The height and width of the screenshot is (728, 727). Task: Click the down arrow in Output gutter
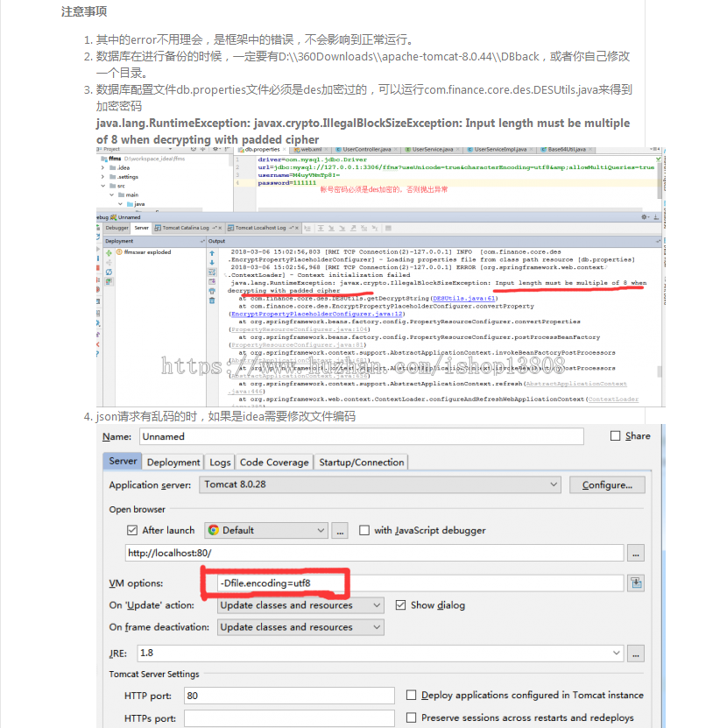[x=212, y=263]
